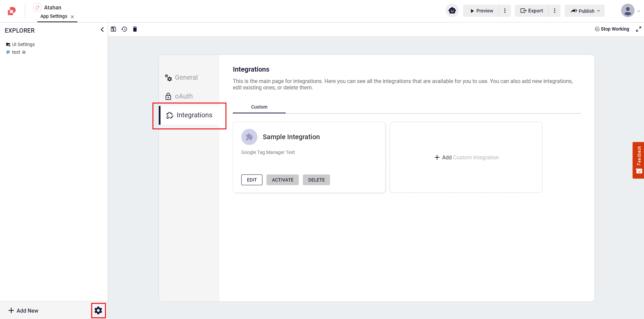Click the save icon in toolbar
This screenshot has width=644, height=319.
coord(113,29)
